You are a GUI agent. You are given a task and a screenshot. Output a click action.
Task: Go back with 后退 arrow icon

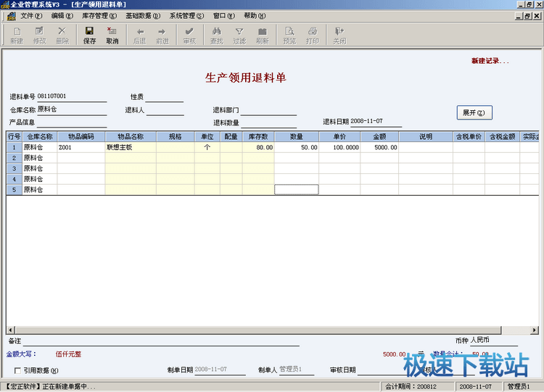pyautogui.click(x=139, y=35)
